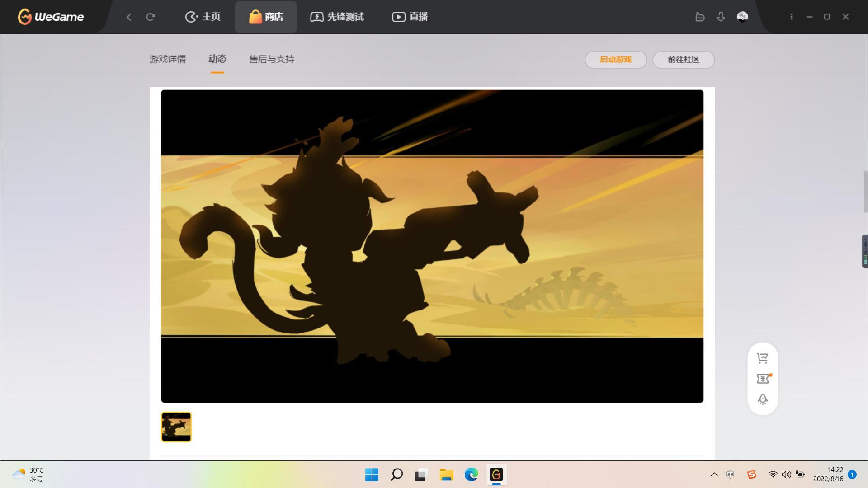Screen dimensions: 868x488
Task: Switch to 游戏详情 tab
Action: click(x=168, y=59)
